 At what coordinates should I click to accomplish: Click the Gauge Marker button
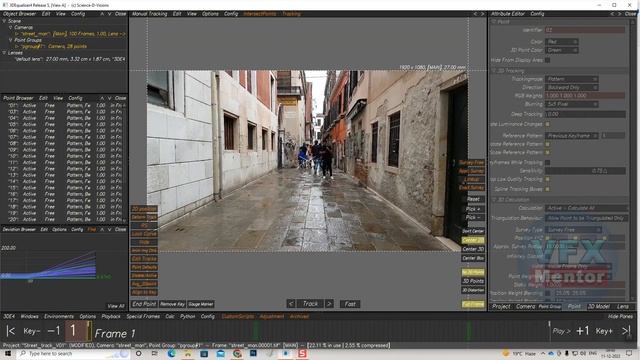click(200, 304)
